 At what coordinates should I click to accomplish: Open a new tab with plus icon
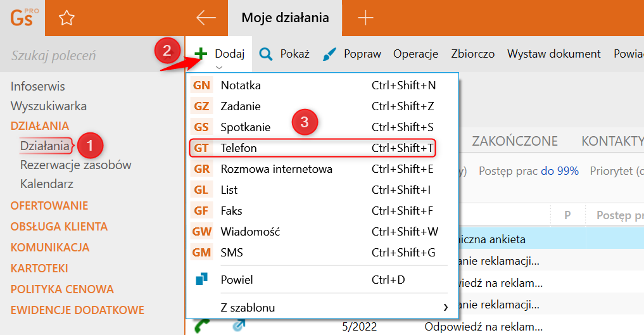[x=365, y=18]
